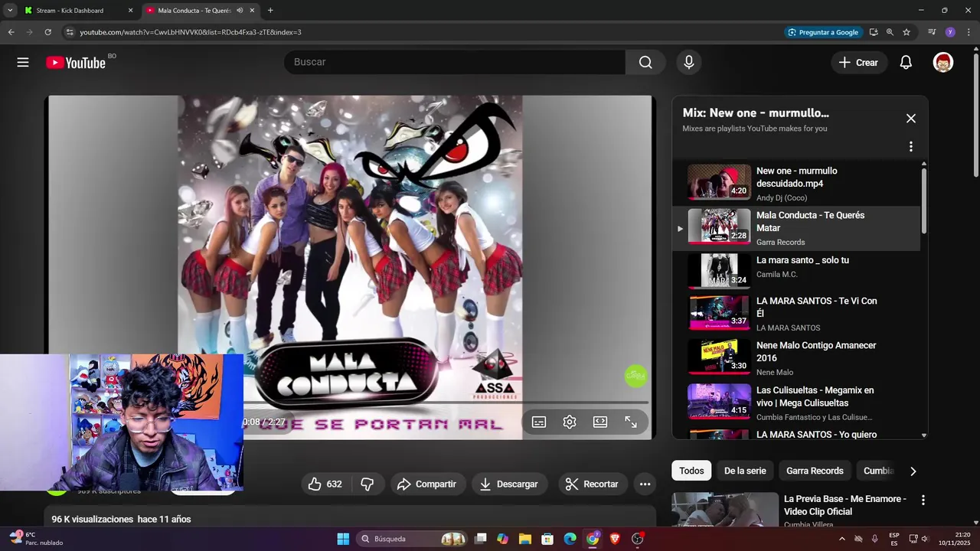Image resolution: width=980 pixels, height=551 pixels.
Task: Open La Previa Base - Me Enamore video
Action: (844, 505)
